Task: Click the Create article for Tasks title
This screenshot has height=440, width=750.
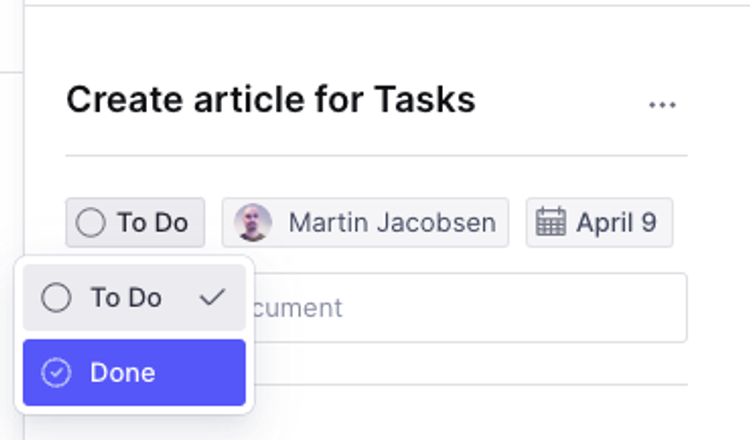Action: point(271,100)
